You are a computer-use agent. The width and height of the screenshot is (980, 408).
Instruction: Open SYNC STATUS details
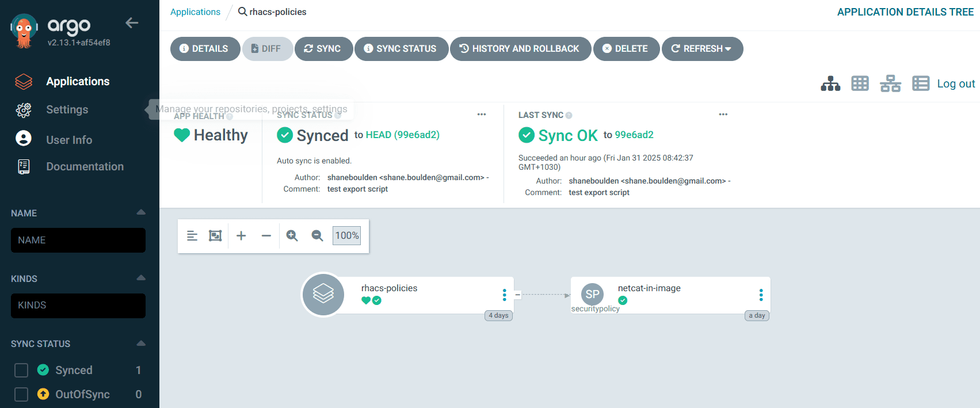(401, 49)
